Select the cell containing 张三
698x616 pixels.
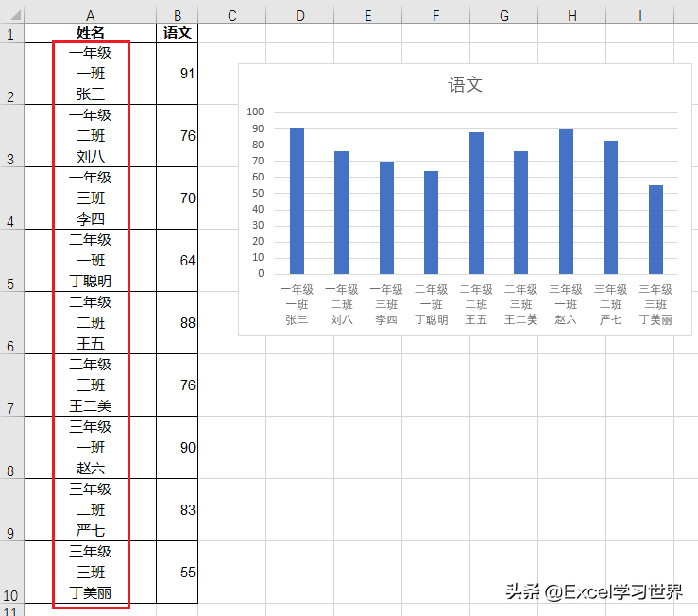(91, 74)
